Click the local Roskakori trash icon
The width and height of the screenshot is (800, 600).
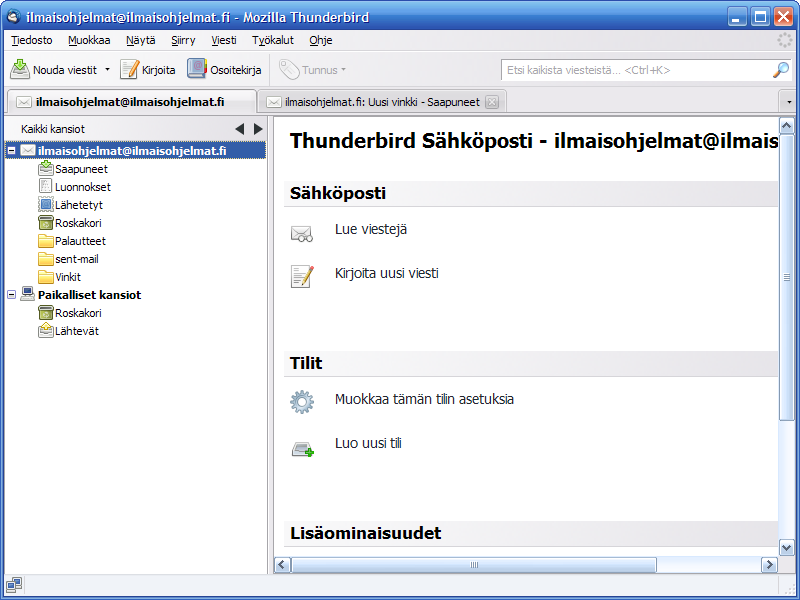click(x=45, y=313)
